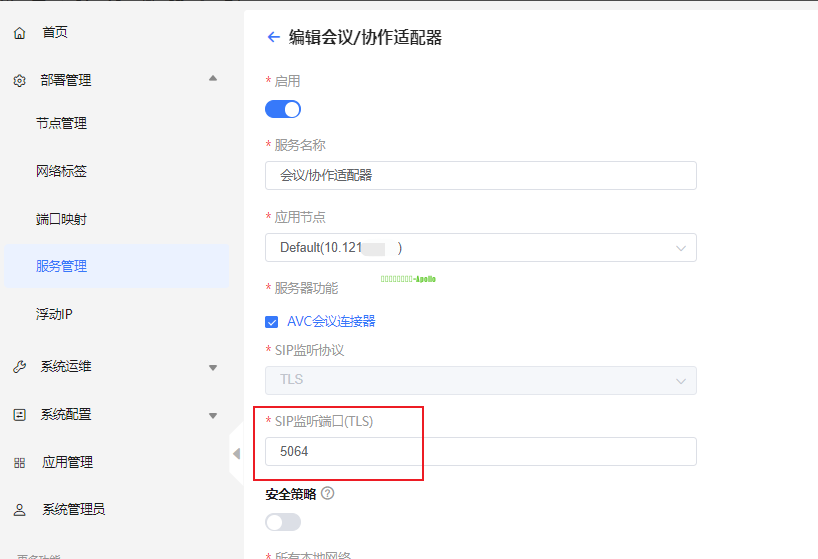Uncheck the AVC会议连接器 checkbox

pyautogui.click(x=271, y=322)
